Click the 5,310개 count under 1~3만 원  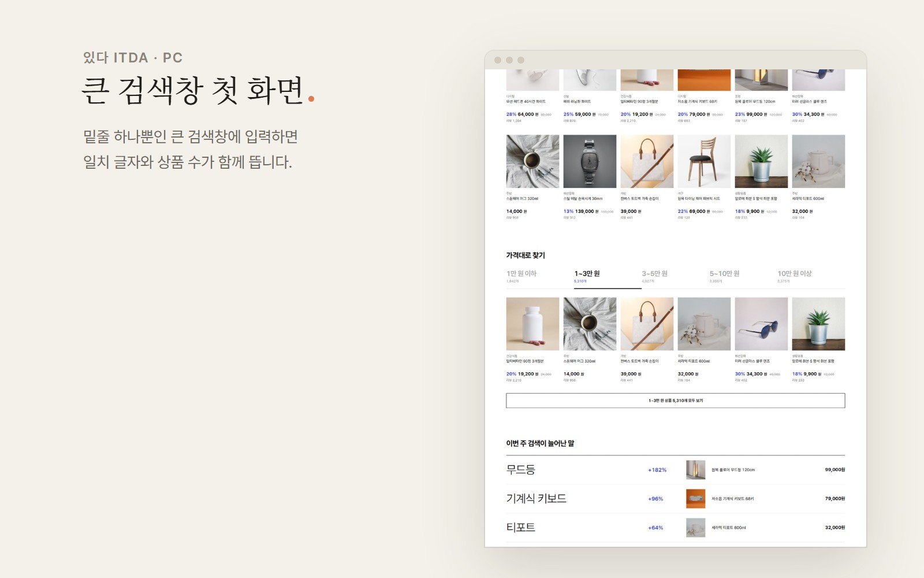pos(580,281)
